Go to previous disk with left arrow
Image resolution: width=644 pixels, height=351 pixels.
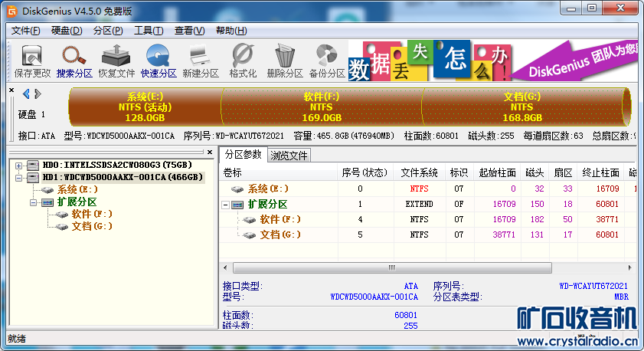(26, 94)
